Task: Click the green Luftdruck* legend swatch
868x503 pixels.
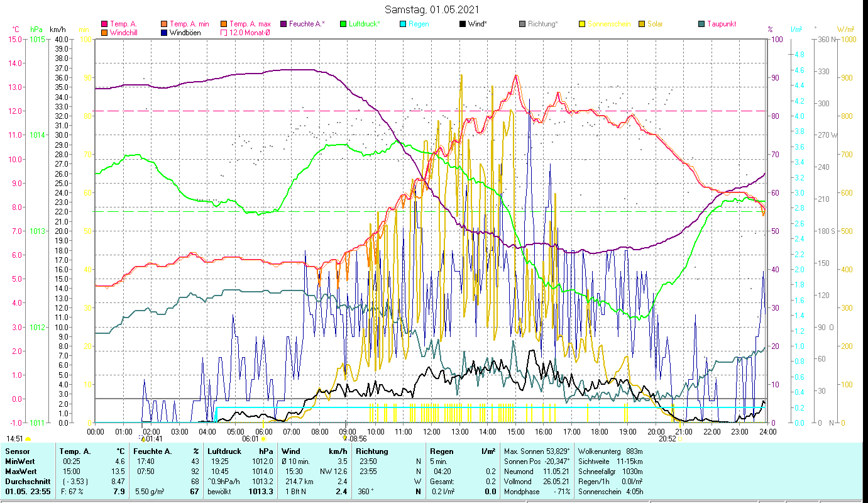Action: coord(343,24)
